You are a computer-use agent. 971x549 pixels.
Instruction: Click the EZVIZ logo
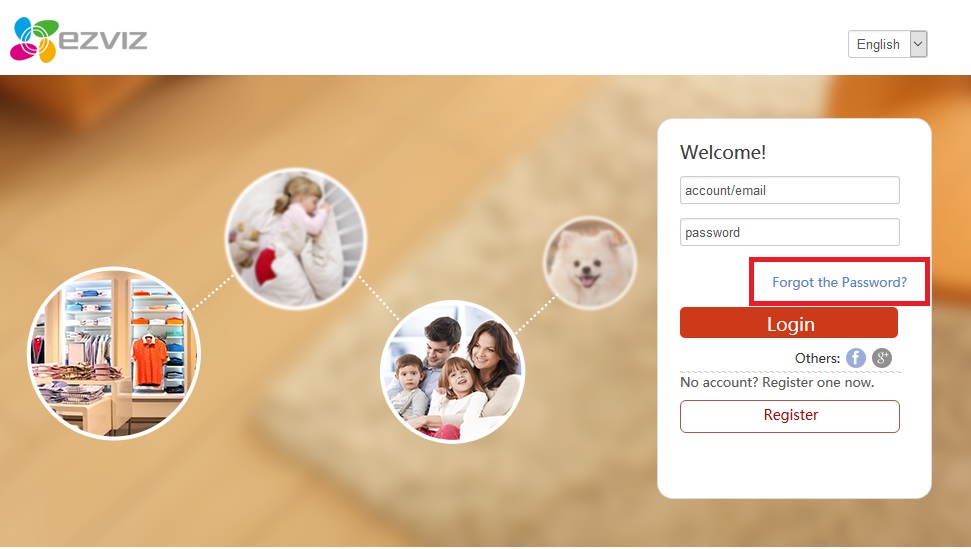pyautogui.click(x=79, y=40)
